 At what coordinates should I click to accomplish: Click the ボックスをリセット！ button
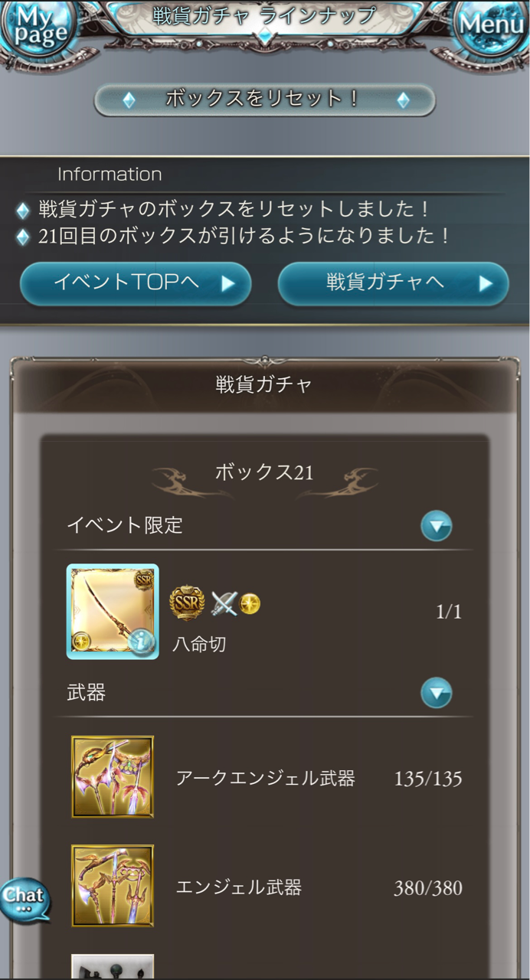click(264, 100)
